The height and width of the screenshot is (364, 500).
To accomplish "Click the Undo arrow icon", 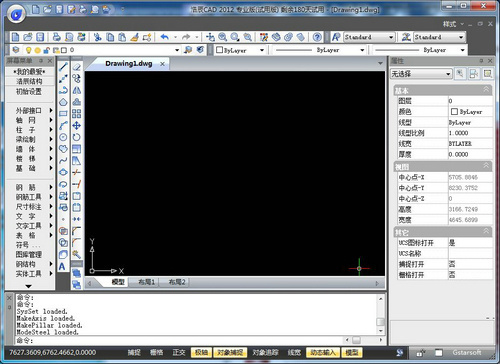I will pyautogui.click(x=165, y=37).
